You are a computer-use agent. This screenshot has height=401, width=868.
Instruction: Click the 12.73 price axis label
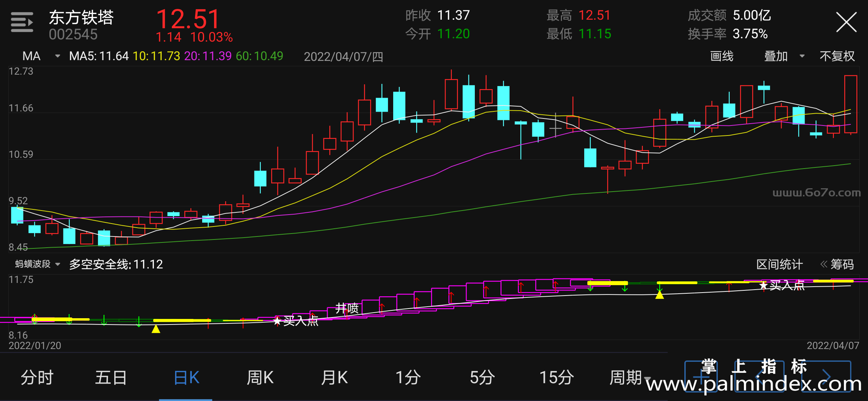[x=21, y=71]
